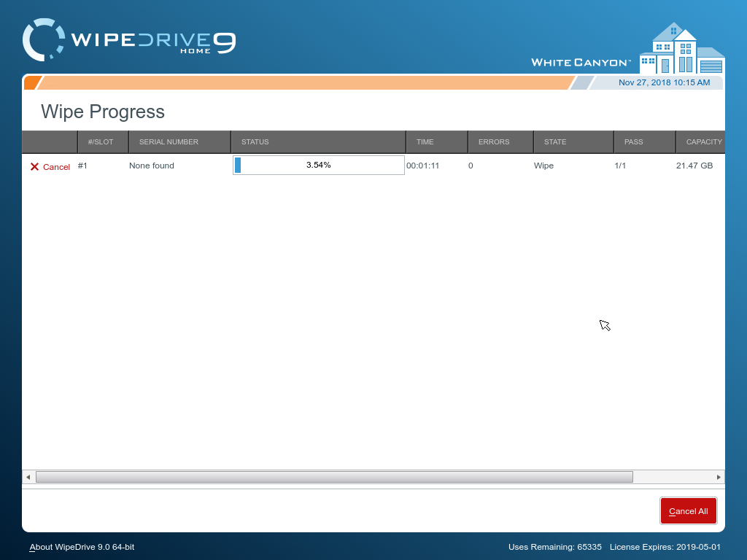Click the STATE column header
Viewport: 747px width, 560px height.
pos(573,142)
